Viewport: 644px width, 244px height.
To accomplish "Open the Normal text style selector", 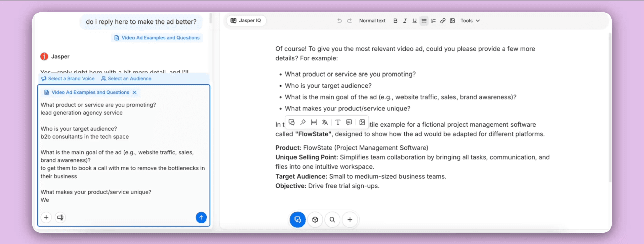I will [372, 21].
